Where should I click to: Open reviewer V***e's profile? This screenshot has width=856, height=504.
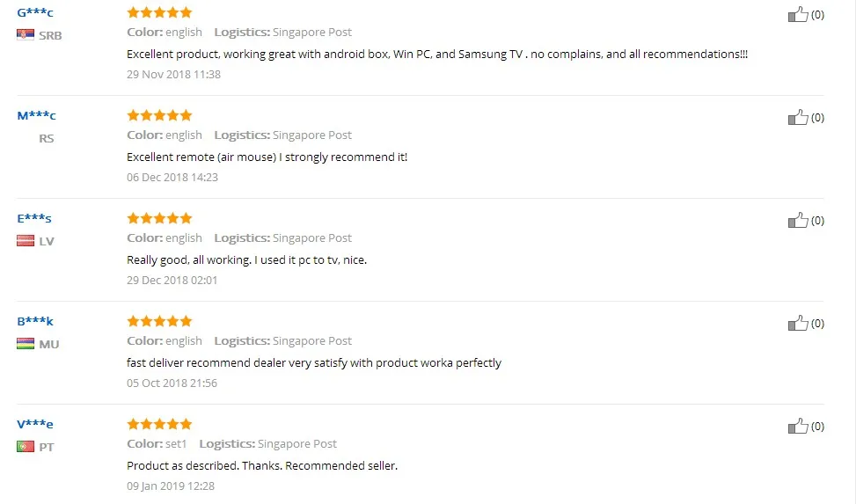click(35, 424)
